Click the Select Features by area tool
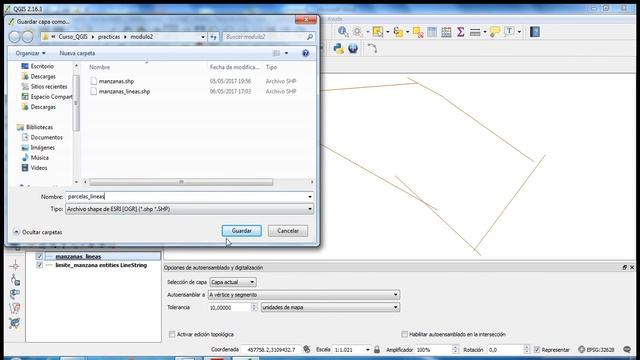Image resolution: width=640 pixels, height=360 pixels. tap(378, 32)
